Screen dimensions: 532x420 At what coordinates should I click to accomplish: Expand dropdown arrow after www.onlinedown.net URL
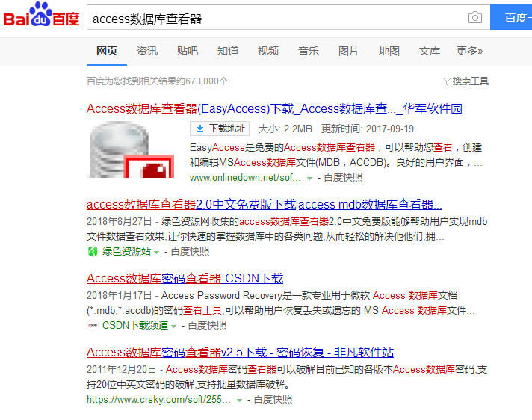(x=309, y=179)
